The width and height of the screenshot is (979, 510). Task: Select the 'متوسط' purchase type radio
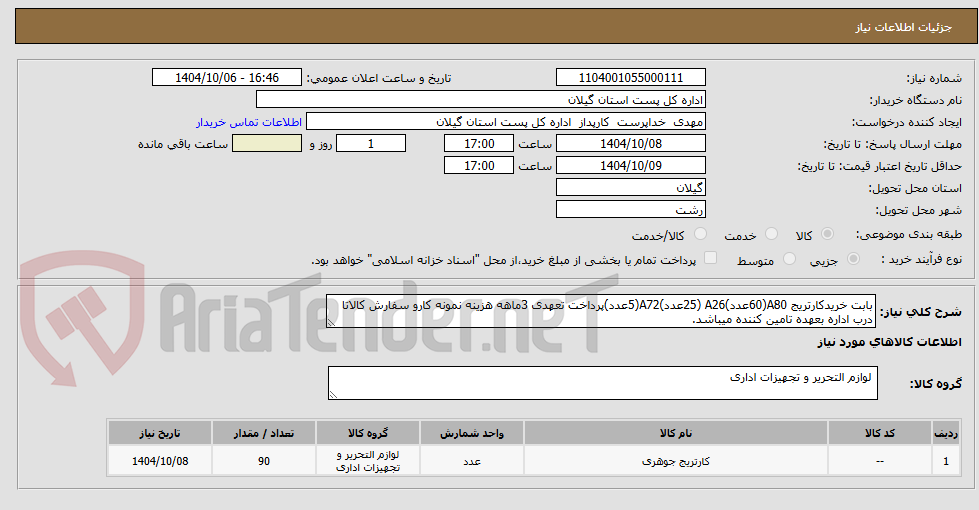789,258
